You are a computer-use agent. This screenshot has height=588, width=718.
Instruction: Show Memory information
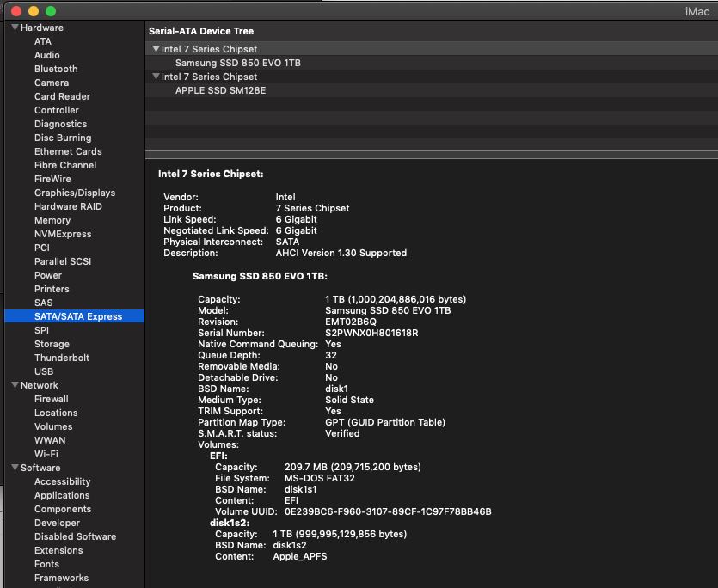coord(52,220)
